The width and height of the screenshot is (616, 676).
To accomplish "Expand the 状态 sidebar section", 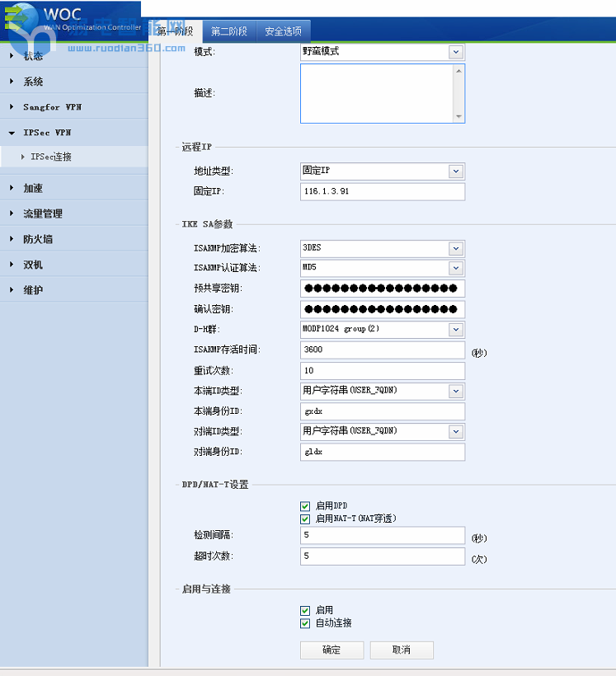I will 33,56.
